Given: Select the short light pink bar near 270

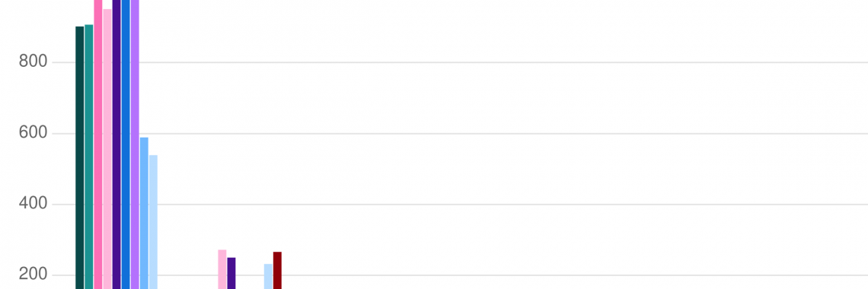Looking at the screenshot, I should 222,270.
